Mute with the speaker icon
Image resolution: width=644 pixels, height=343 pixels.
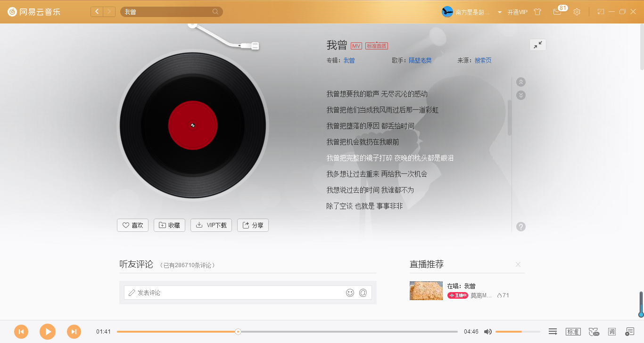click(x=488, y=332)
